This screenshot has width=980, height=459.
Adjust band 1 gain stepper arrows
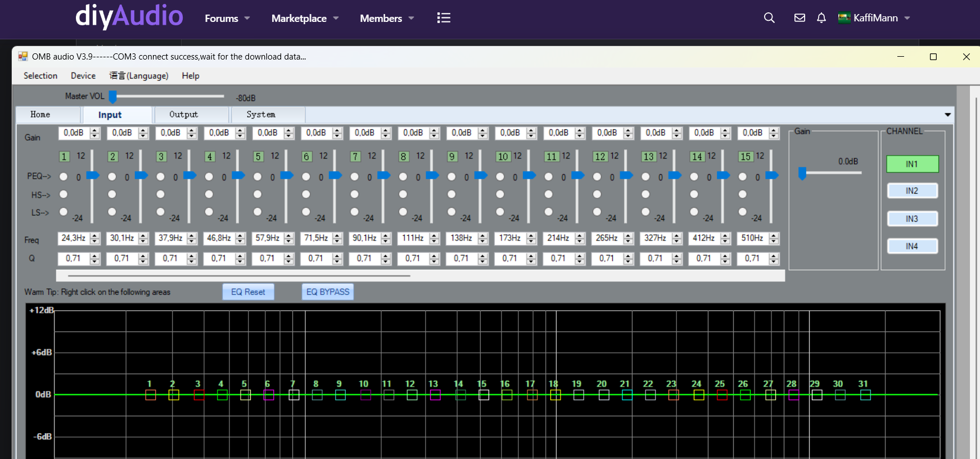(95, 133)
